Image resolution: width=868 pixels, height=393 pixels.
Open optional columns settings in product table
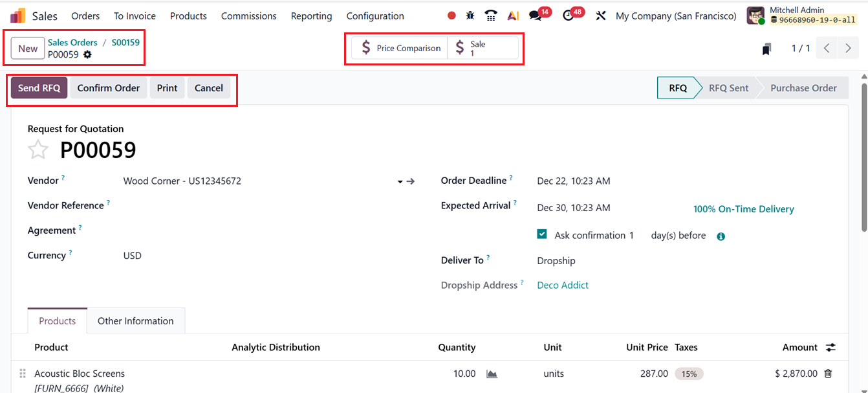[x=830, y=348]
